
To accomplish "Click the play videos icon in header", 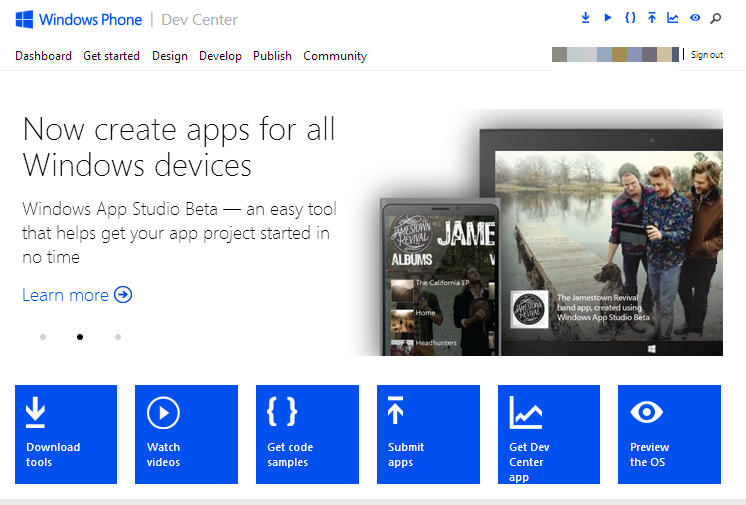I will pyautogui.click(x=608, y=18).
